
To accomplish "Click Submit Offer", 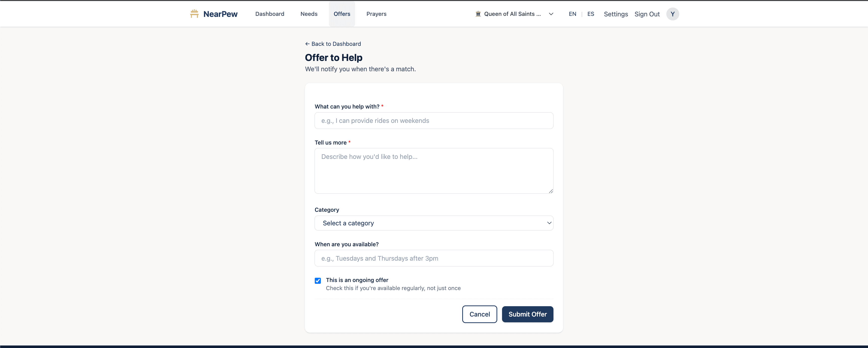I will click(527, 314).
